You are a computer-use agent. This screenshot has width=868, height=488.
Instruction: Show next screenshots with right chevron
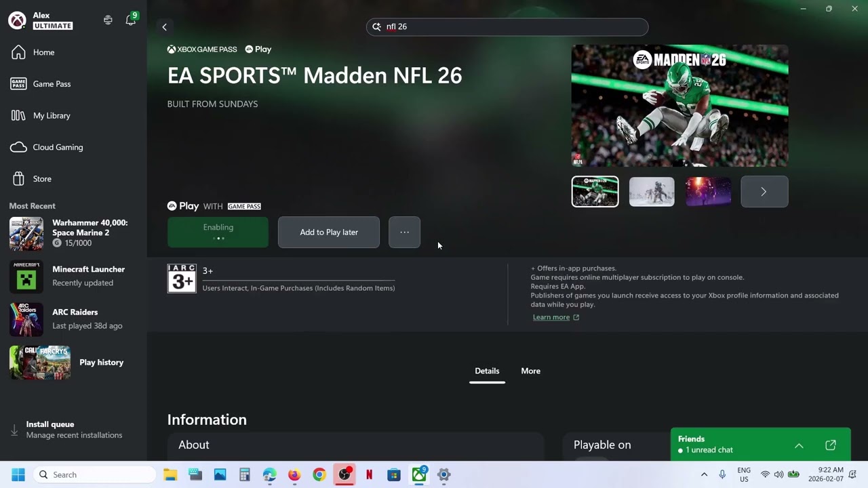pyautogui.click(x=764, y=192)
